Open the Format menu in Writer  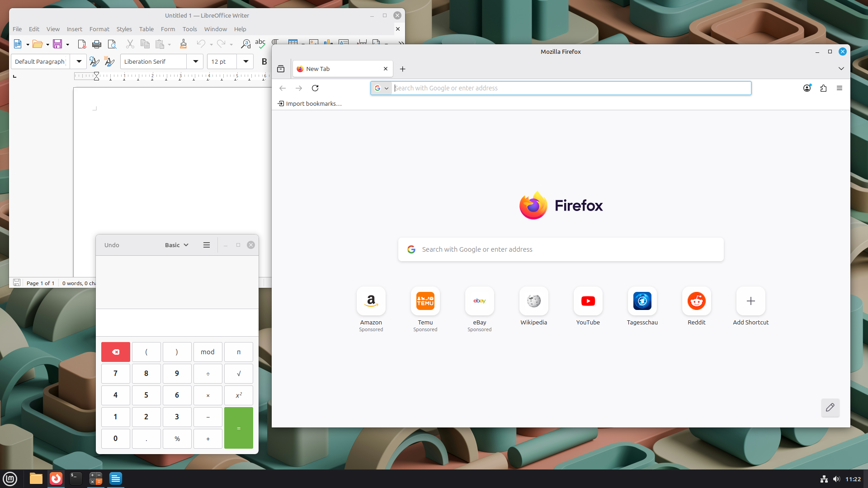tap(99, 29)
